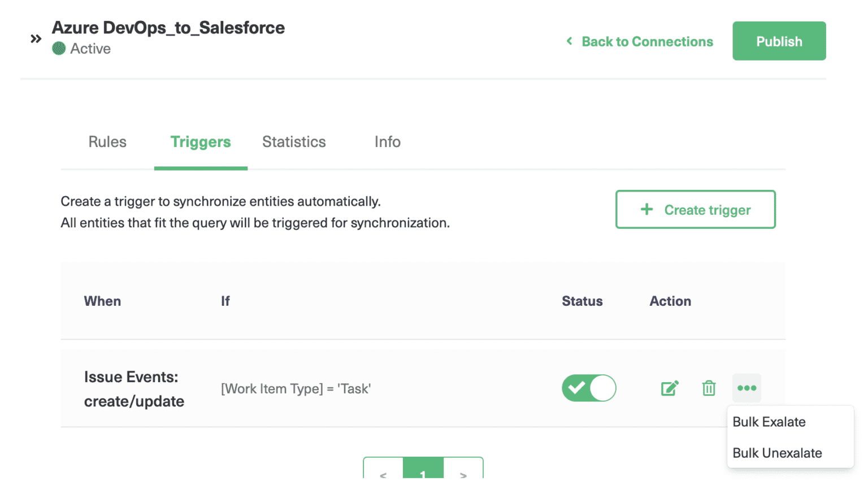This screenshot has height=481, width=868.
Task: Select the Triggers tab
Action: click(x=201, y=142)
